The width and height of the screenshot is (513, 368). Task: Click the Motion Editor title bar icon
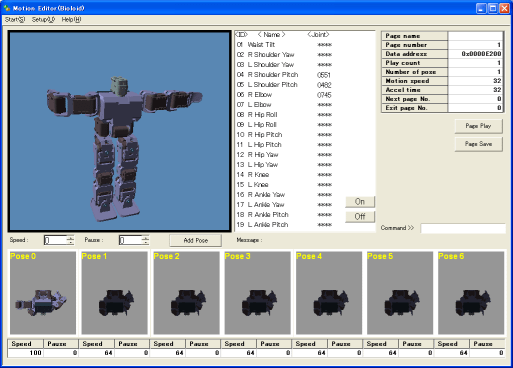point(6,8)
